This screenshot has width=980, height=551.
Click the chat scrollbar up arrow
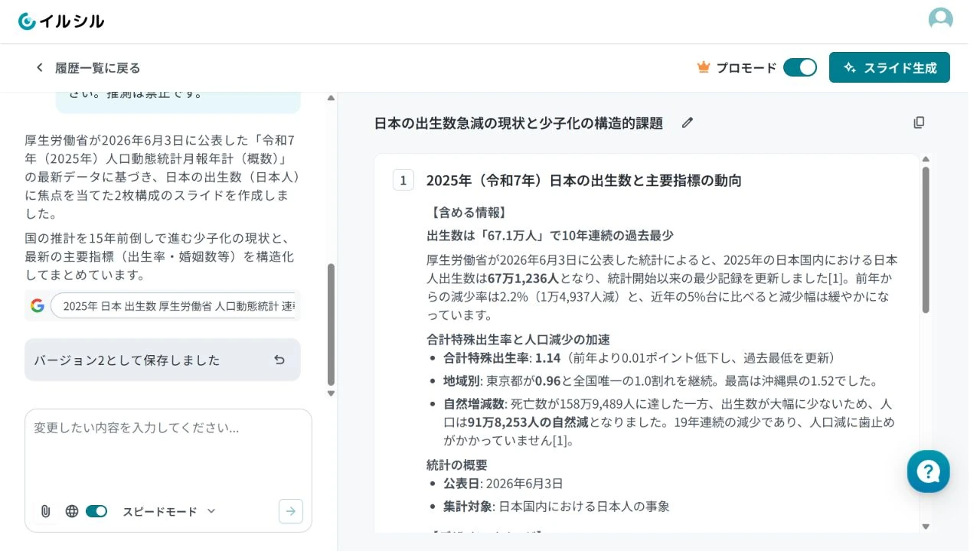331,98
